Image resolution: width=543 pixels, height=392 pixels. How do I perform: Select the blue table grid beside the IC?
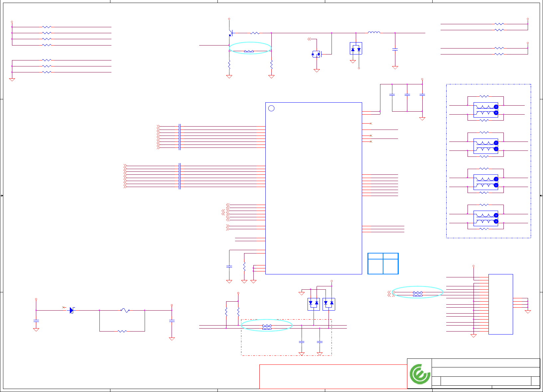383,264
